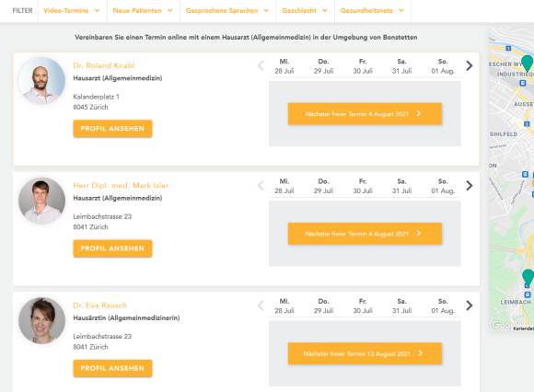Show next dates for Mark Isler

470,186
